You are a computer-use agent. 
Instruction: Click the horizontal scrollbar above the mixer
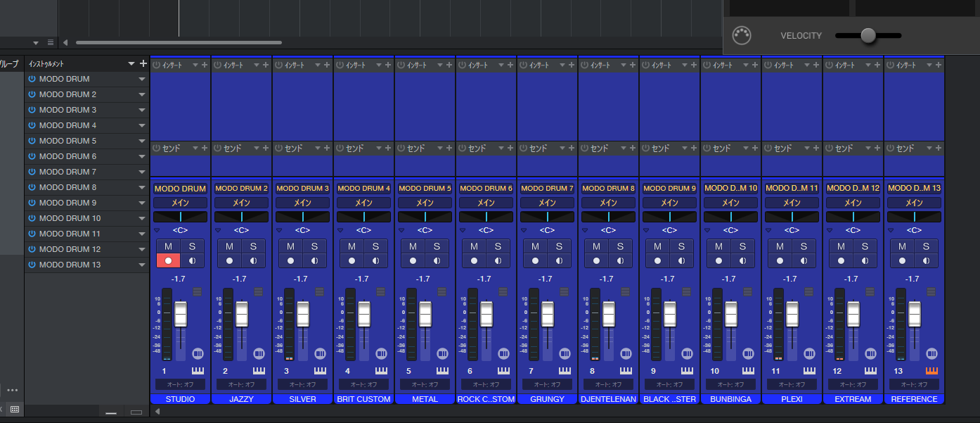[x=179, y=42]
